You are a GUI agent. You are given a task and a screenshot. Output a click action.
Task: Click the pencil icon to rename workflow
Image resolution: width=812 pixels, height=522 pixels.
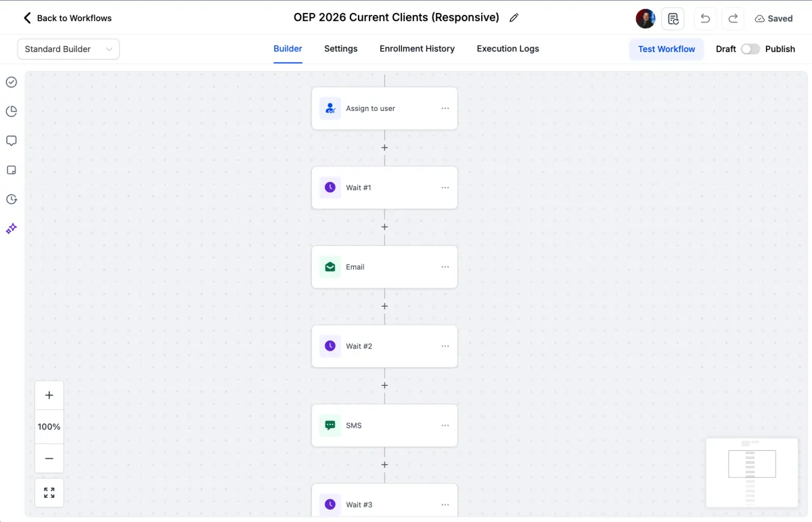click(x=514, y=18)
